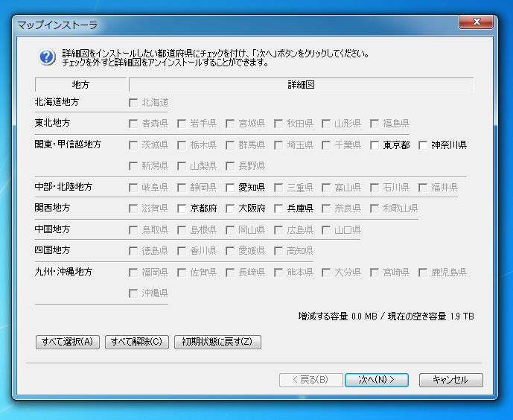
Task: Check the 茨城県 checkbox
Action: tap(133, 145)
